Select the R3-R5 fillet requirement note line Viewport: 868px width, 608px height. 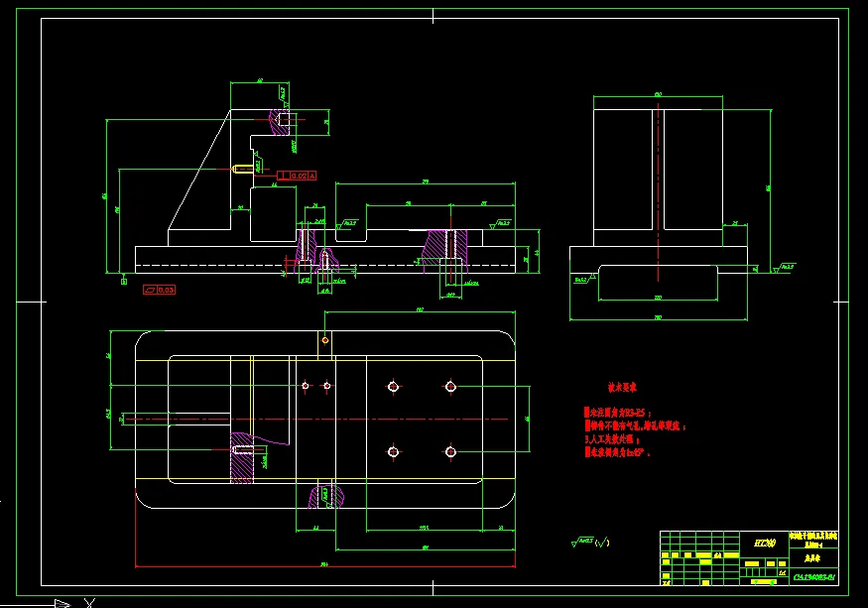click(x=618, y=413)
